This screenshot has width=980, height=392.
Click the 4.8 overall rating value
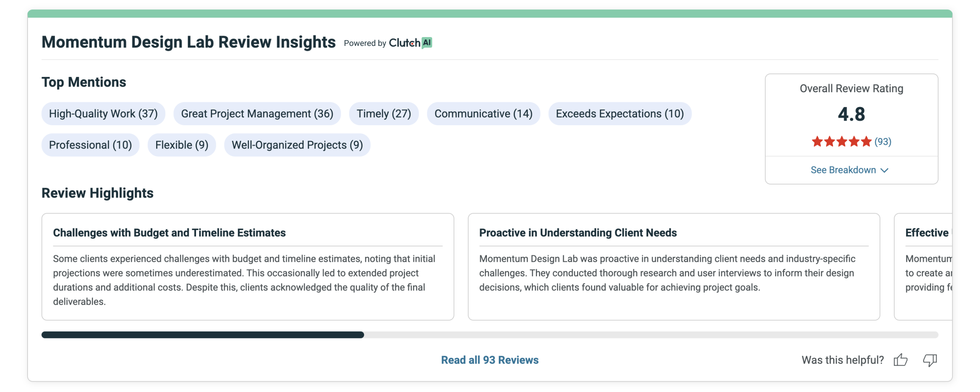(851, 114)
